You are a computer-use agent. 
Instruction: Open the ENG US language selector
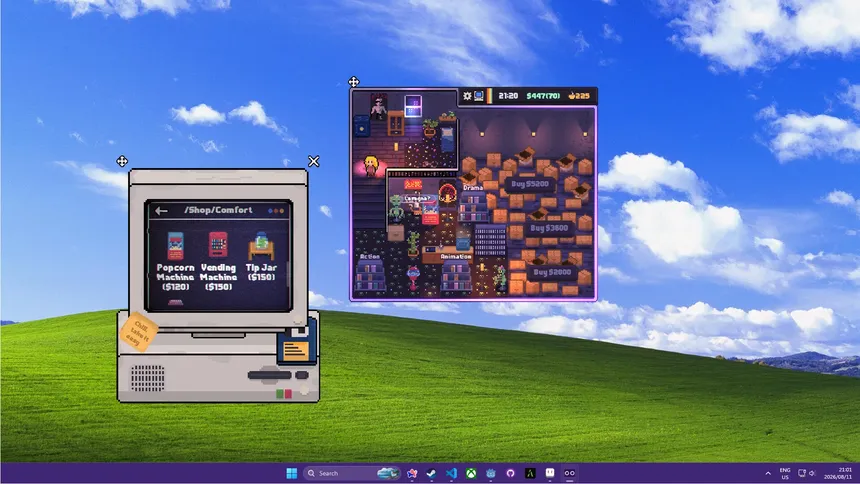point(785,473)
